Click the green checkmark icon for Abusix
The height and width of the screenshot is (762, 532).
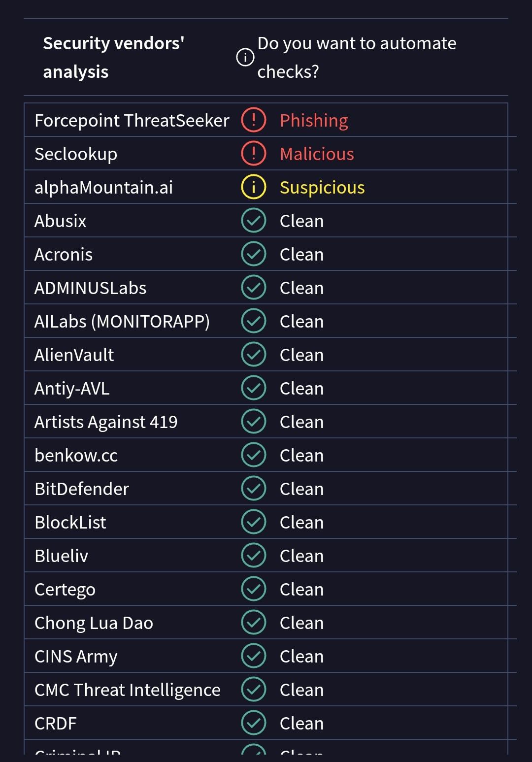254,221
